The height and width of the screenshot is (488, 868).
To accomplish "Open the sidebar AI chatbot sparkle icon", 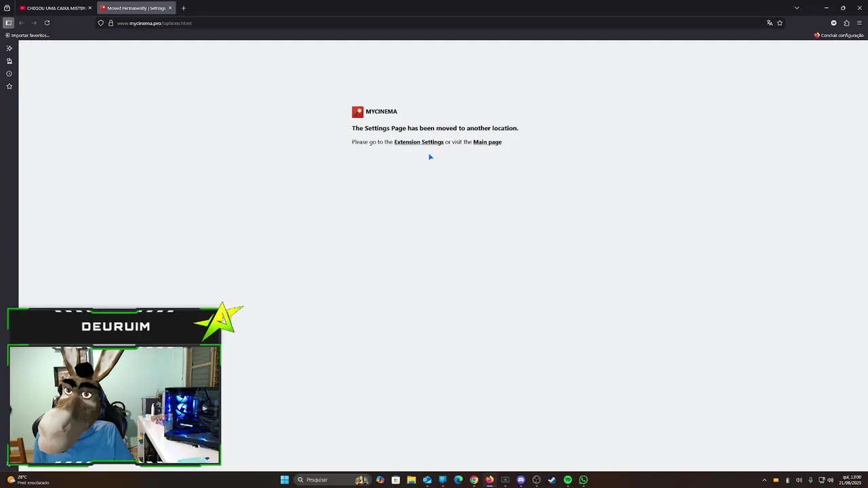I will tap(9, 48).
